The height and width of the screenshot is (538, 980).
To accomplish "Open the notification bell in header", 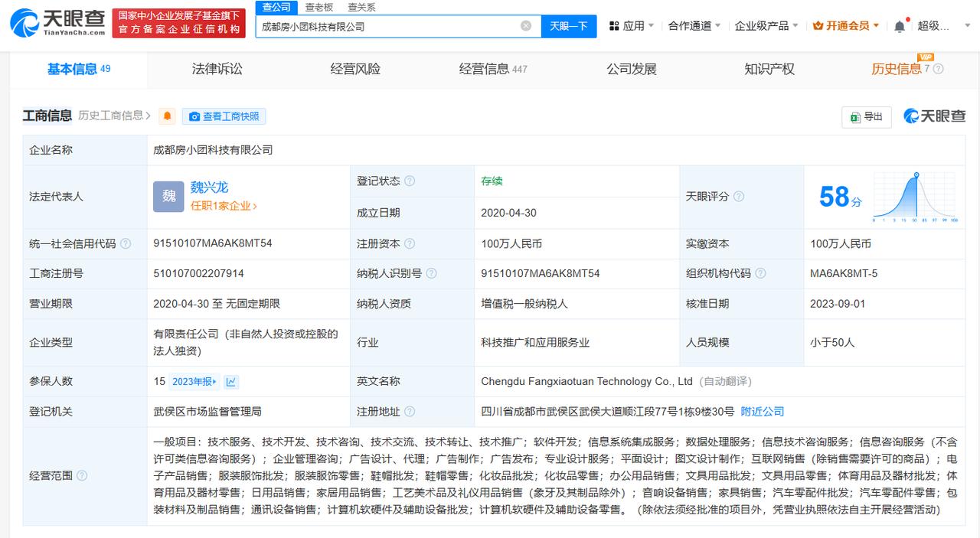I will (x=900, y=26).
